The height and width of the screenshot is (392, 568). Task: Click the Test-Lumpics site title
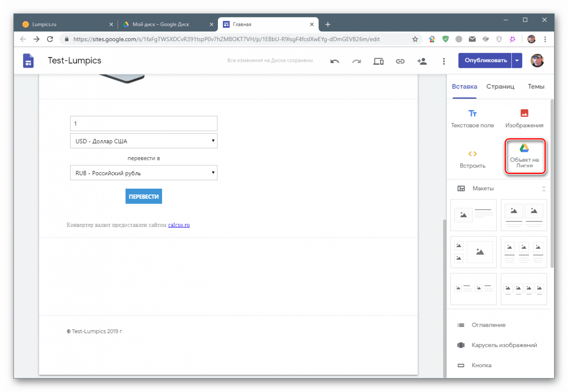pyautogui.click(x=75, y=60)
